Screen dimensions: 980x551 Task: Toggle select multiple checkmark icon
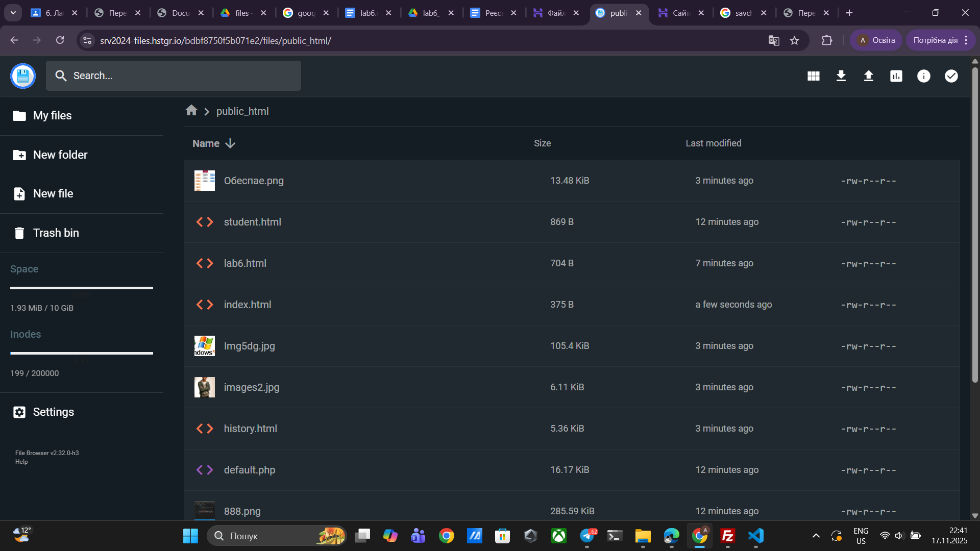[951, 76]
